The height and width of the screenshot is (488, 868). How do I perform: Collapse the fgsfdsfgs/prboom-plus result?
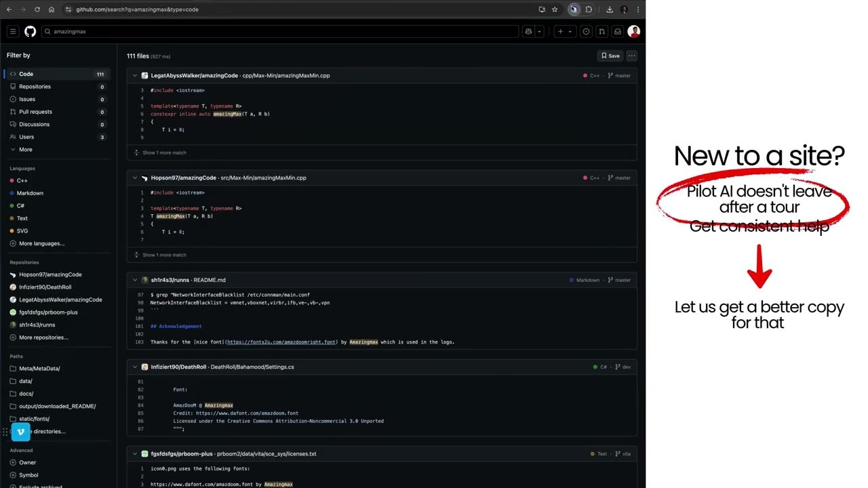[135, 454]
